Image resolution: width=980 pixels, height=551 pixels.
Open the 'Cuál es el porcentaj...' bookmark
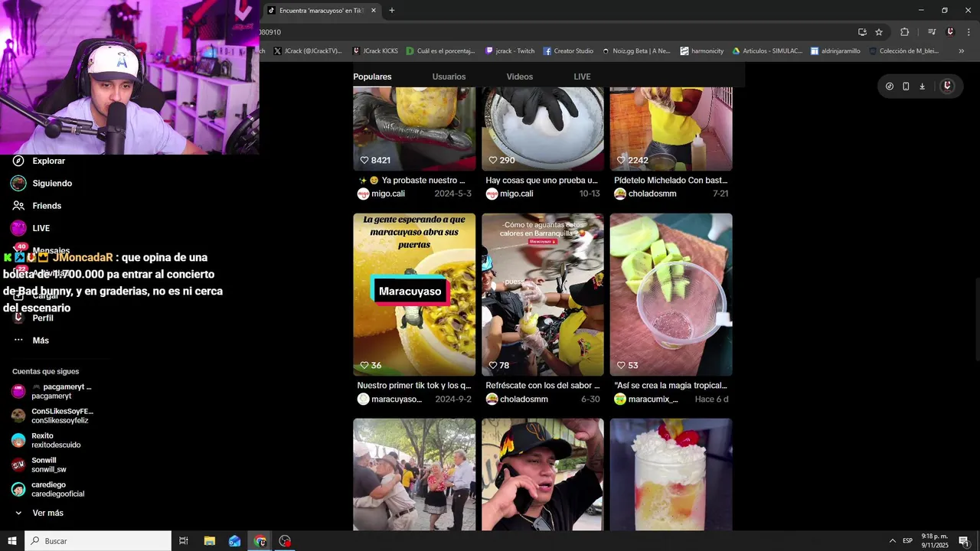click(x=441, y=51)
